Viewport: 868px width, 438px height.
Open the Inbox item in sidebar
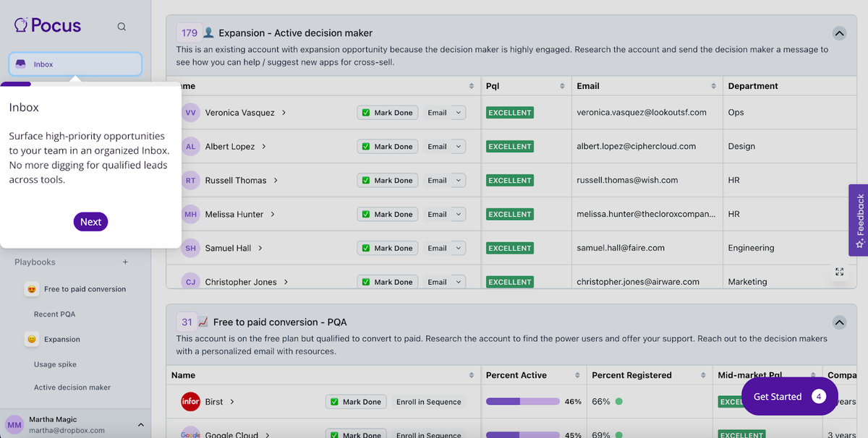tap(75, 64)
